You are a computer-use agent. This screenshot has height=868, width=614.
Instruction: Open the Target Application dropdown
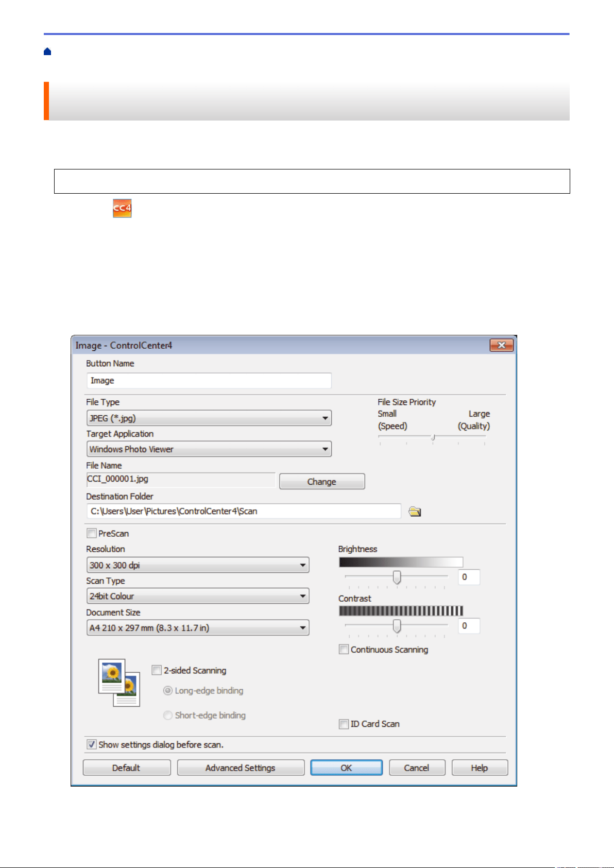click(x=209, y=449)
